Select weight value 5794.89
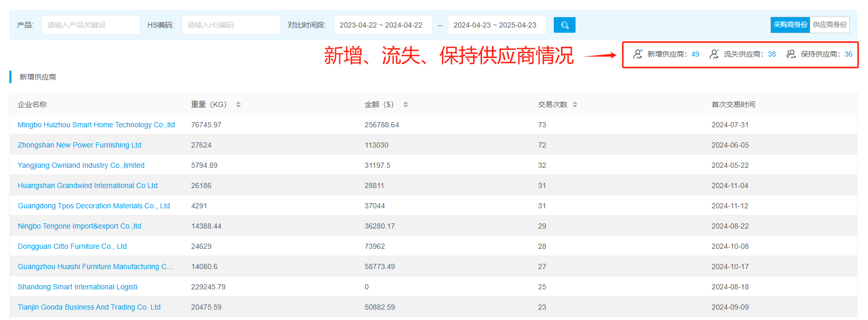868x320 pixels. pos(204,165)
